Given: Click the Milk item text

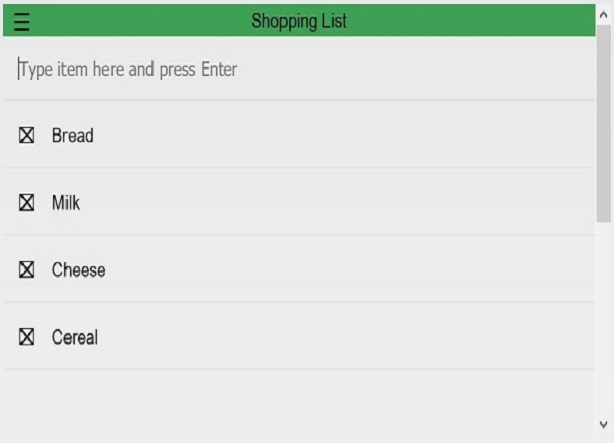Looking at the screenshot, I should coord(66,203).
